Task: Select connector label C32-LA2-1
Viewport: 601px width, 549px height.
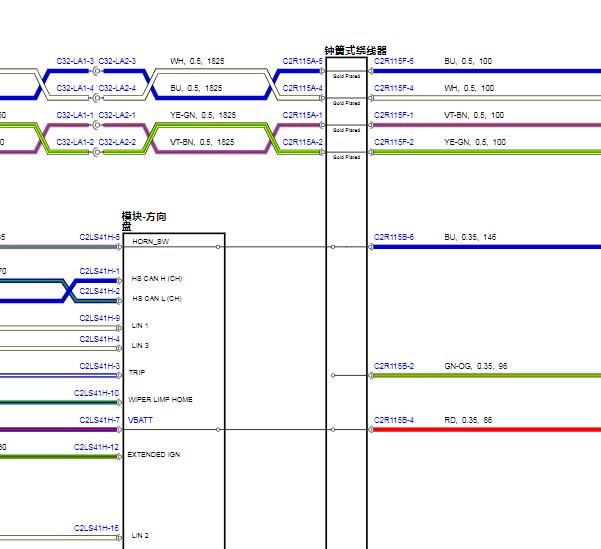Action: pyautogui.click(x=117, y=115)
